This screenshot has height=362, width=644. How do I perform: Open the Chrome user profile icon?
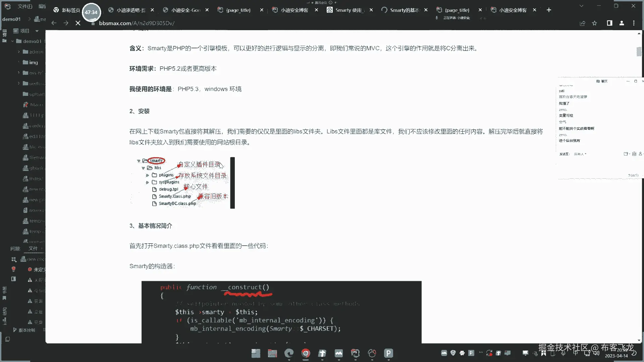point(622,23)
